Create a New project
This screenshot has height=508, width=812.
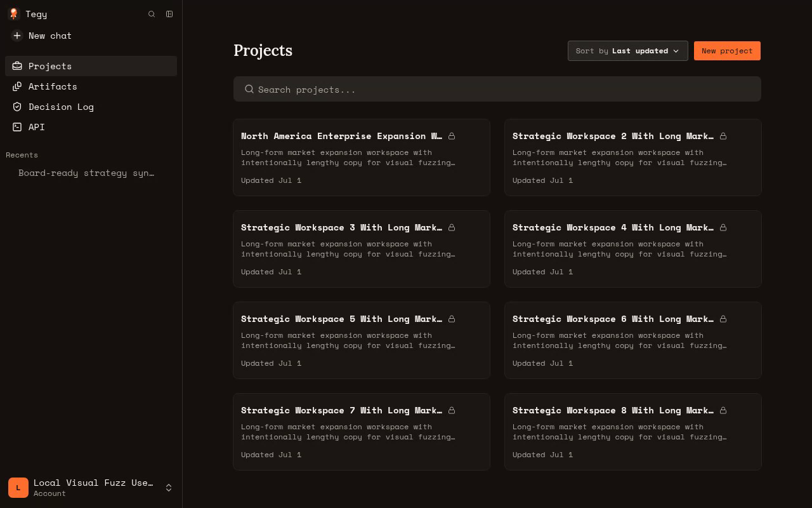(727, 51)
